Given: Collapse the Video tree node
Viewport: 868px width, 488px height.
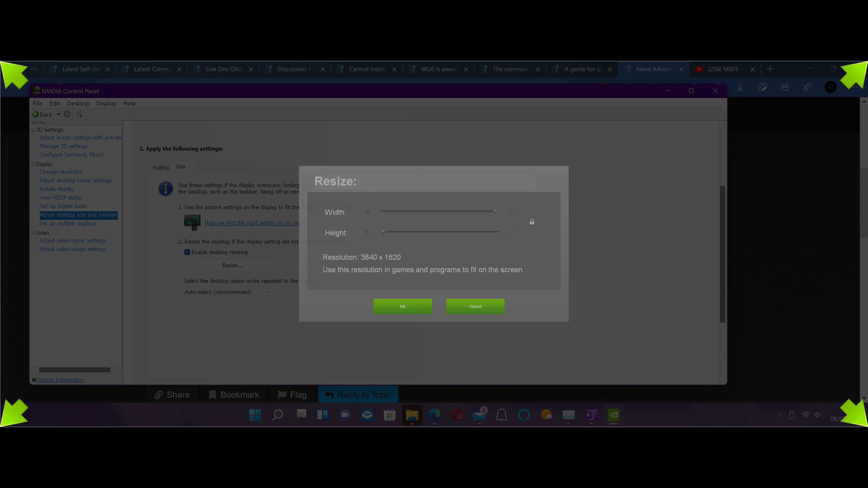Looking at the screenshot, I should 33,233.
